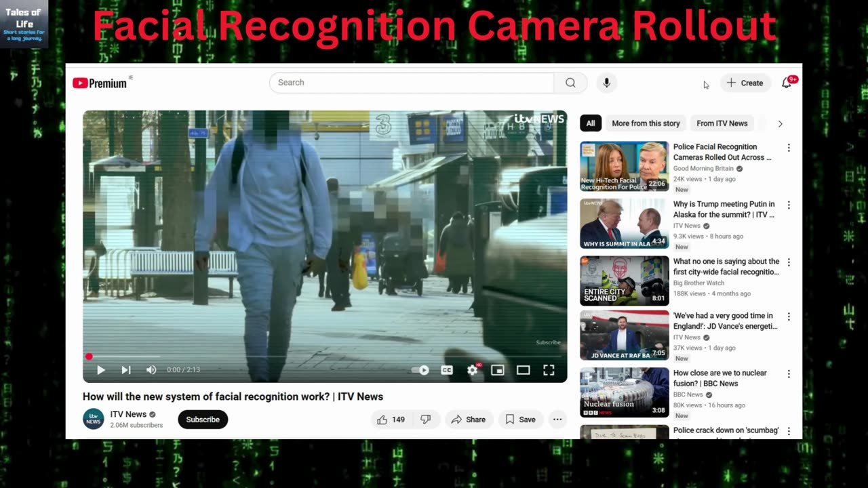
Task: Open options menu for nuclear fusion video
Action: (x=789, y=373)
